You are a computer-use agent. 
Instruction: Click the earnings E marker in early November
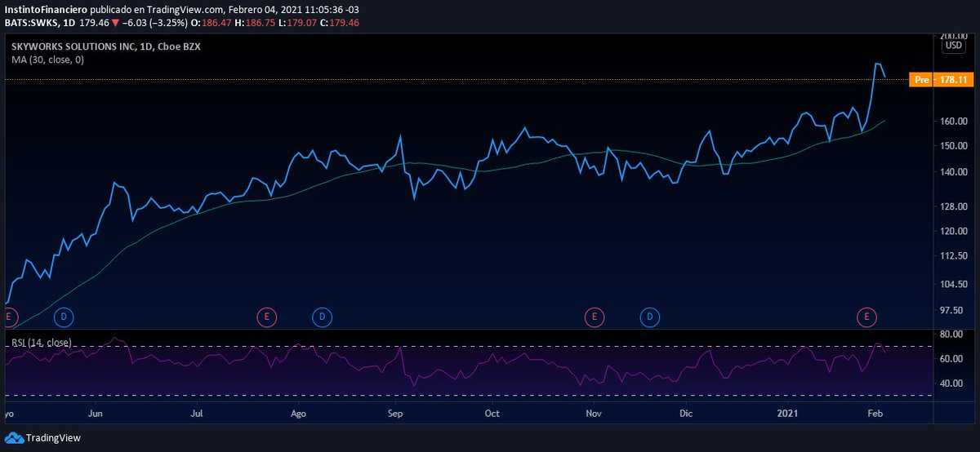[x=594, y=316]
